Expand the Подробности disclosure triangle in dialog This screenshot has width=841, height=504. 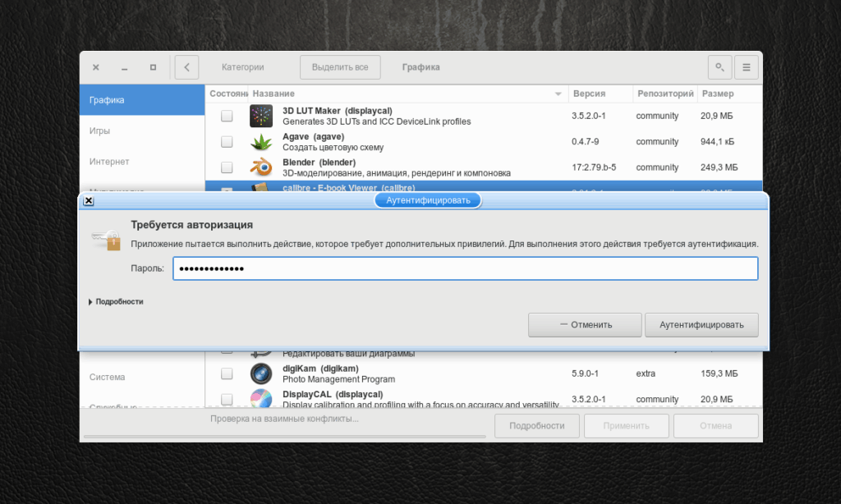coord(90,302)
